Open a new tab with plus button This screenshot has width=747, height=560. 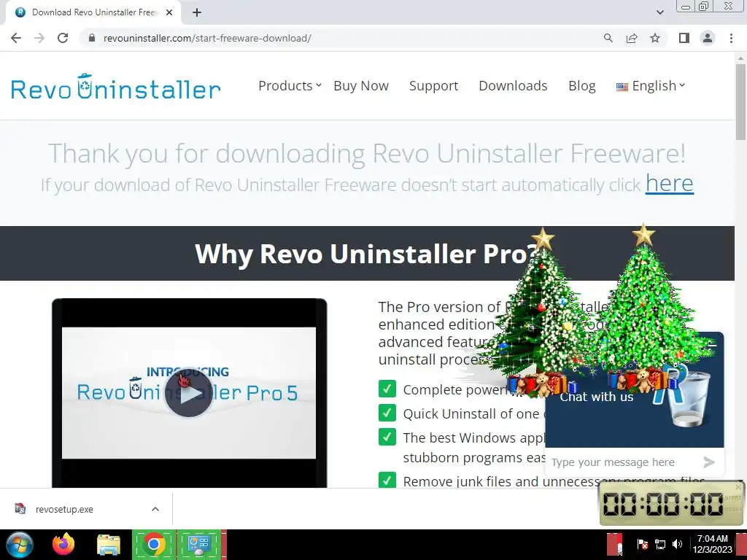(197, 12)
